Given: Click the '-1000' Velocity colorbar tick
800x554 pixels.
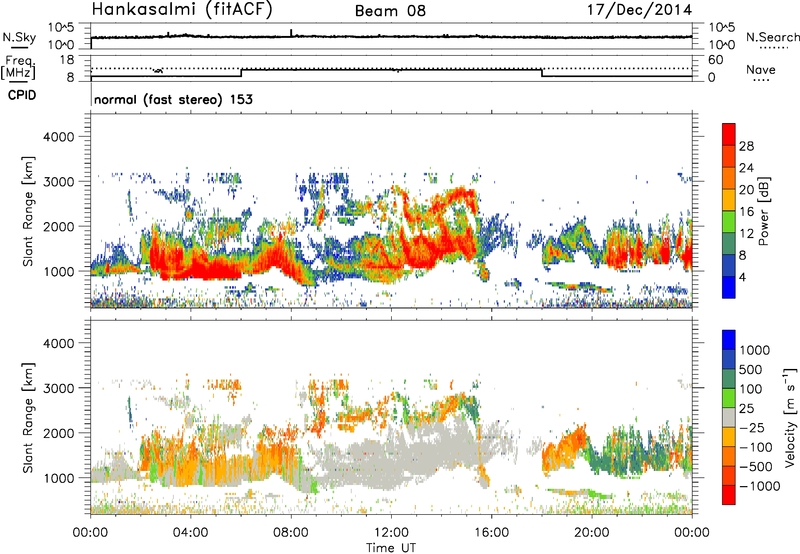Looking at the screenshot, I should pyautogui.click(x=759, y=486).
